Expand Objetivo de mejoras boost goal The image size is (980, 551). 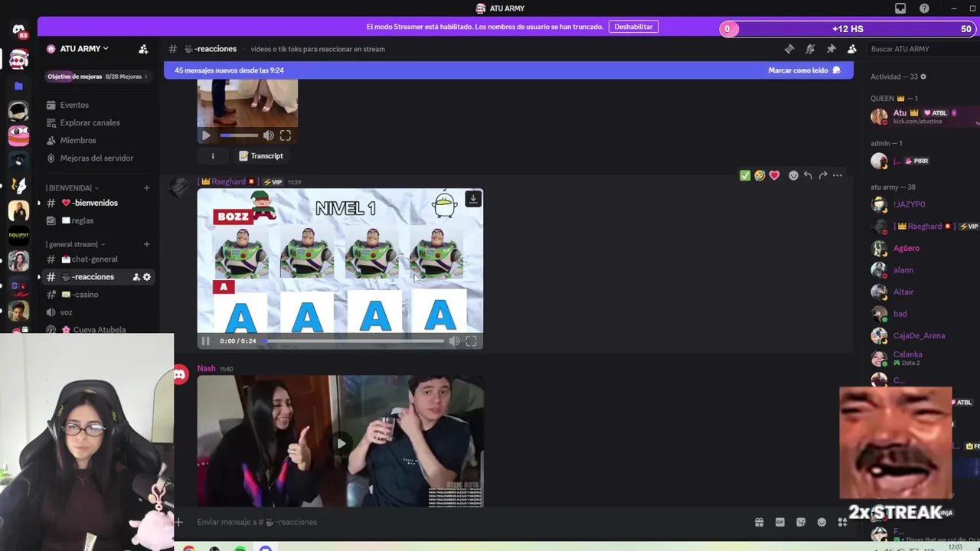tap(97, 77)
